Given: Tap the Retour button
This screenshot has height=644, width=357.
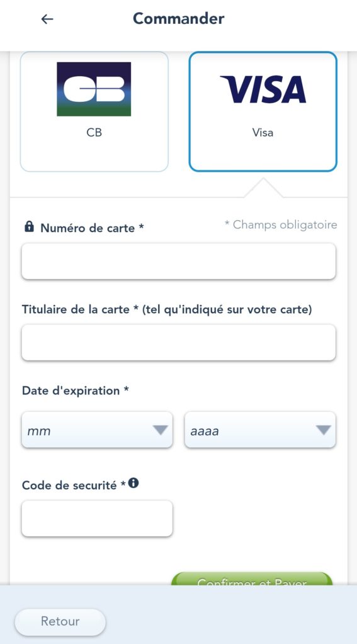Looking at the screenshot, I should tap(60, 621).
